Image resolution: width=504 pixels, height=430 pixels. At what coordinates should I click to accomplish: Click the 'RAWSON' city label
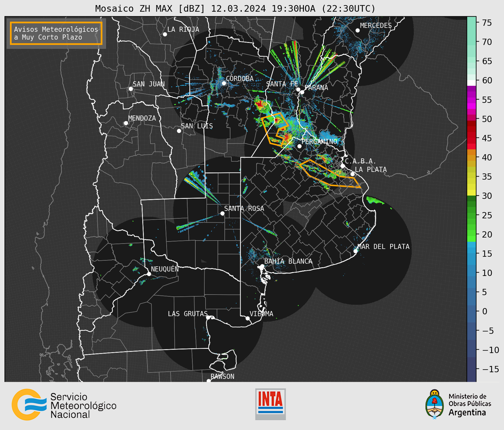(x=223, y=376)
